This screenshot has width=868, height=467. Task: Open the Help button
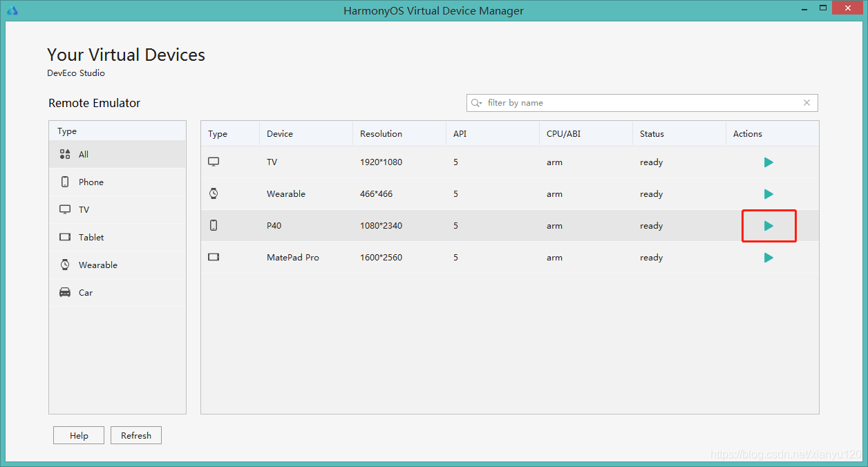click(x=79, y=435)
